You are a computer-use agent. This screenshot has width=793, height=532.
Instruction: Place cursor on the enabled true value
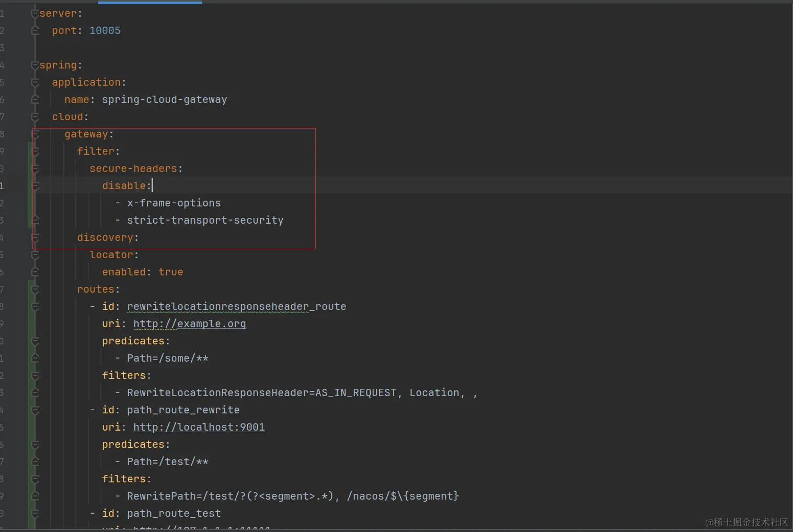(x=170, y=272)
